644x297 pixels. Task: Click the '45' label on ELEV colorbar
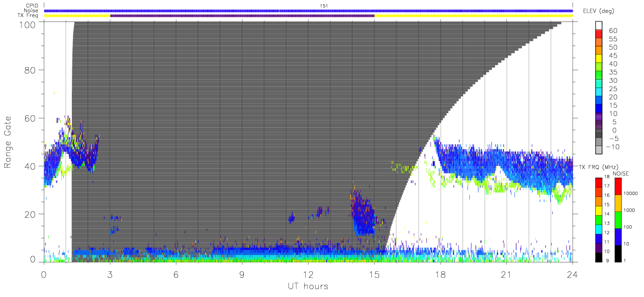614,56
